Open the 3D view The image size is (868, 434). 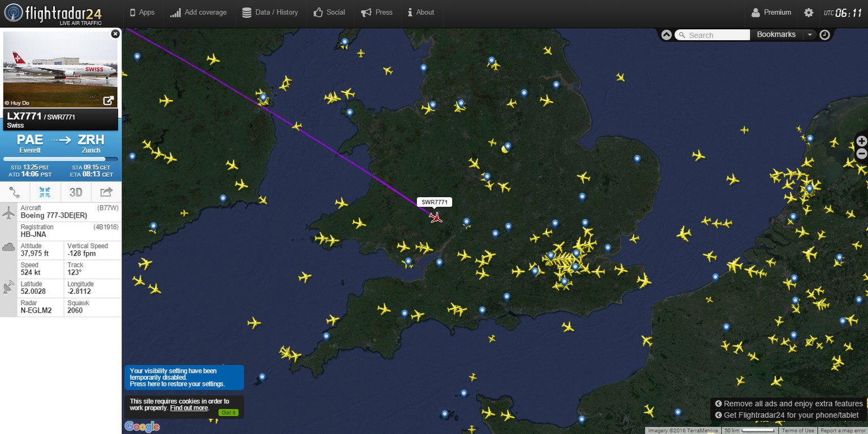pos(76,192)
